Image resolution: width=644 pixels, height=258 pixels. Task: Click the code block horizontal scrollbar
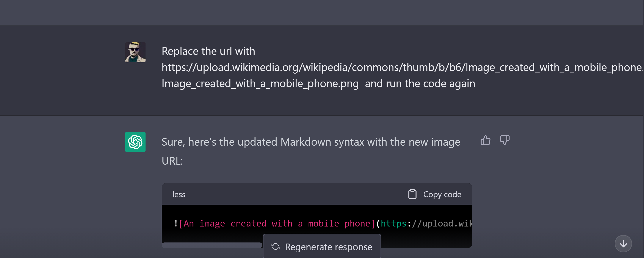point(212,245)
